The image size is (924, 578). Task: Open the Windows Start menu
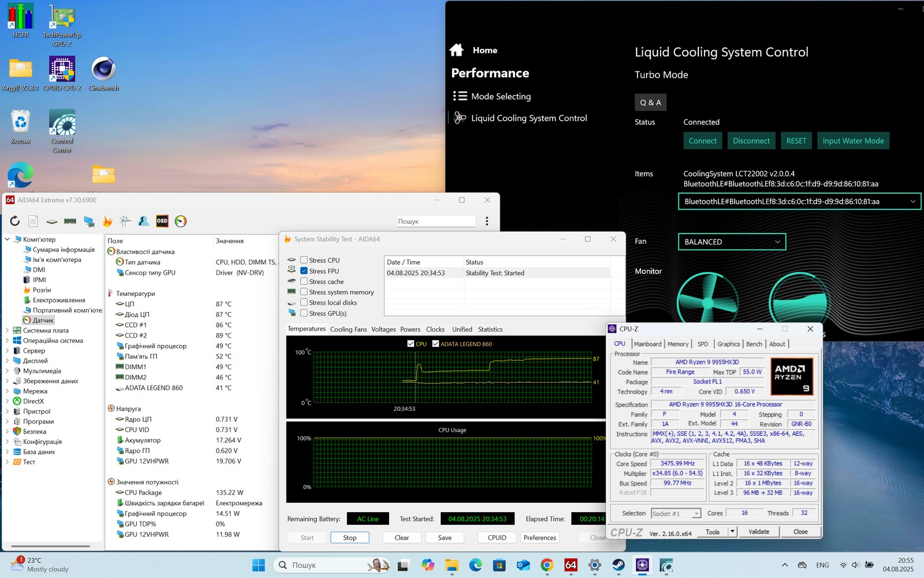point(259,565)
